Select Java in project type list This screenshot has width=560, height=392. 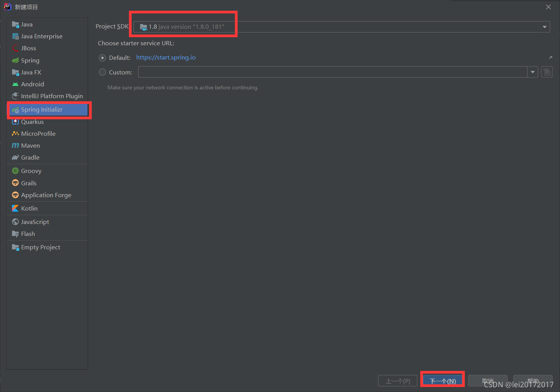click(x=47, y=25)
